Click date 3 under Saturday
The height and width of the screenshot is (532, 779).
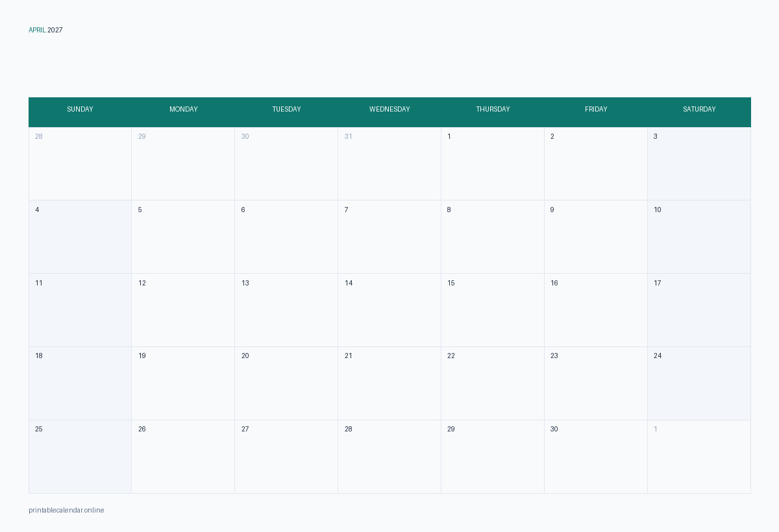click(656, 137)
